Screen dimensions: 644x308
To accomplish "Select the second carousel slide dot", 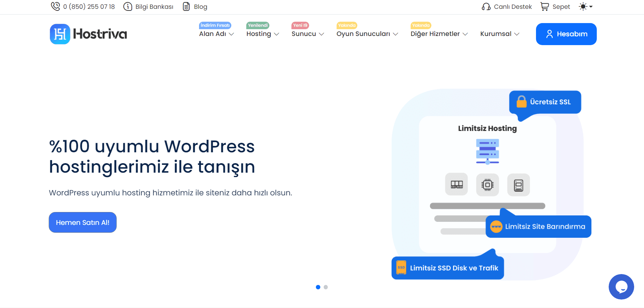I will pos(326,287).
